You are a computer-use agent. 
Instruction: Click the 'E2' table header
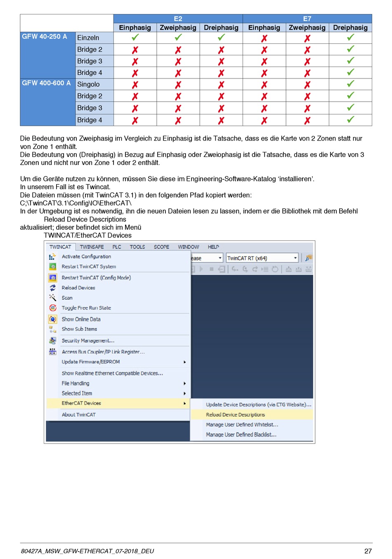click(x=178, y=19)
